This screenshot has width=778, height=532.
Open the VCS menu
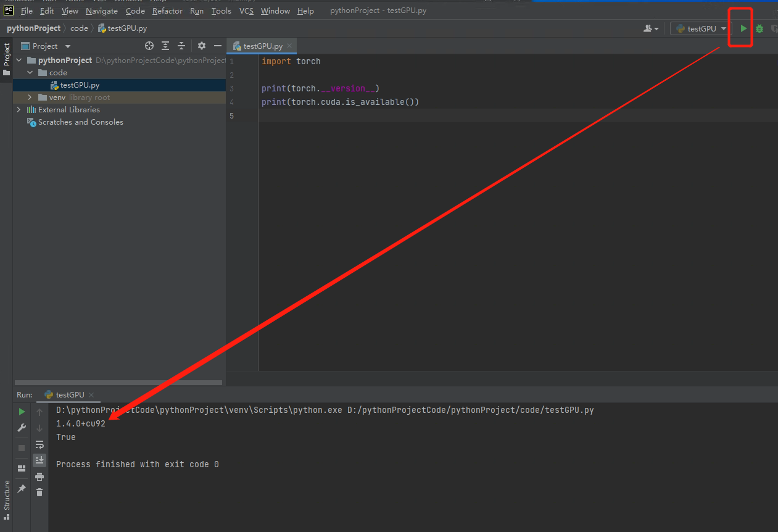pos(247,10)
